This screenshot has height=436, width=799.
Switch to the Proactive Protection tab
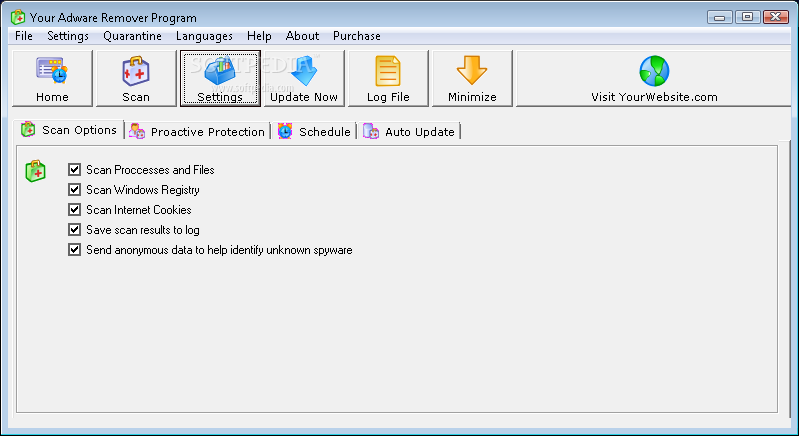[198, 131]
